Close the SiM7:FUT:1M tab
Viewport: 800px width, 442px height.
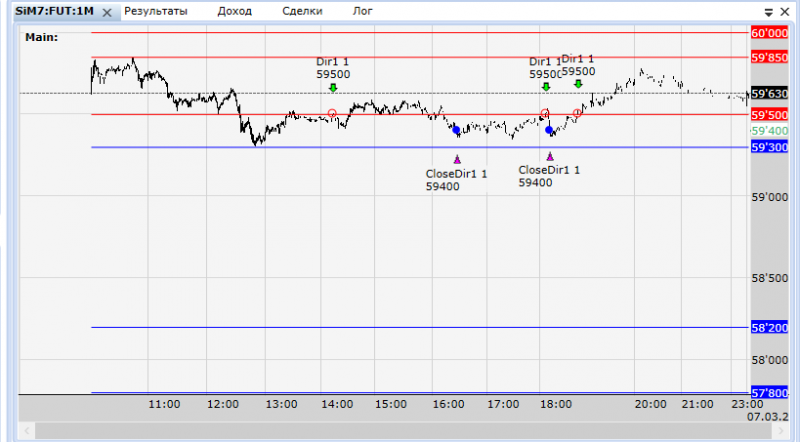pos(107,12)
